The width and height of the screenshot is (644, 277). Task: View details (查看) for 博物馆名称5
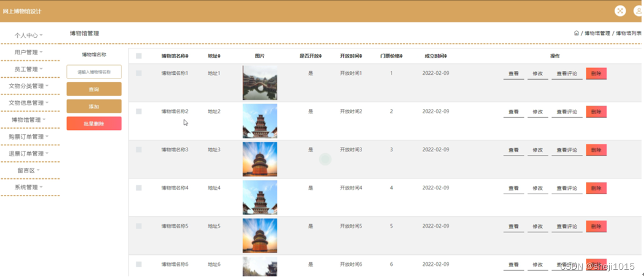[x=513, y=227]
